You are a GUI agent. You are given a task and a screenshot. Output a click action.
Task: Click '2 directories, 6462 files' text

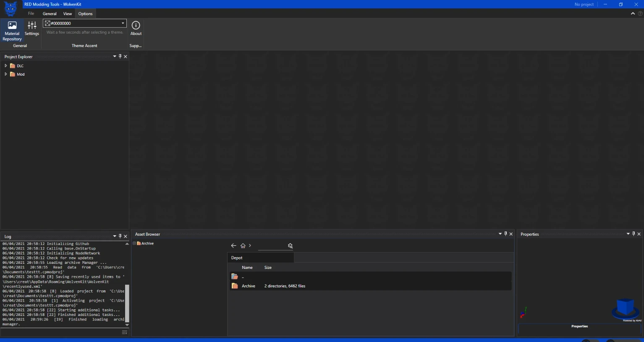click(285, 286)
